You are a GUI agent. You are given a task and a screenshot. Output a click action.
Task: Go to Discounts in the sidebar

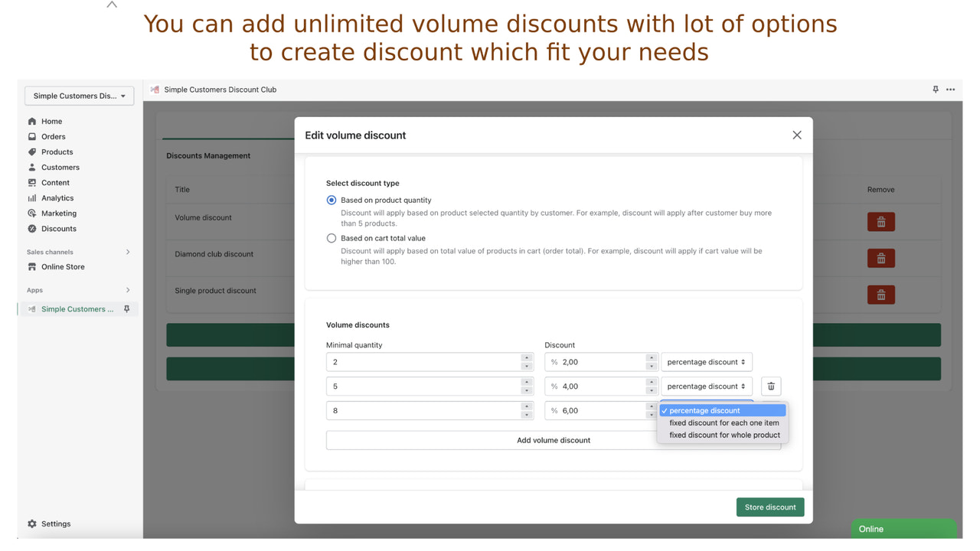pyautogui.click(x=57, y=228)
